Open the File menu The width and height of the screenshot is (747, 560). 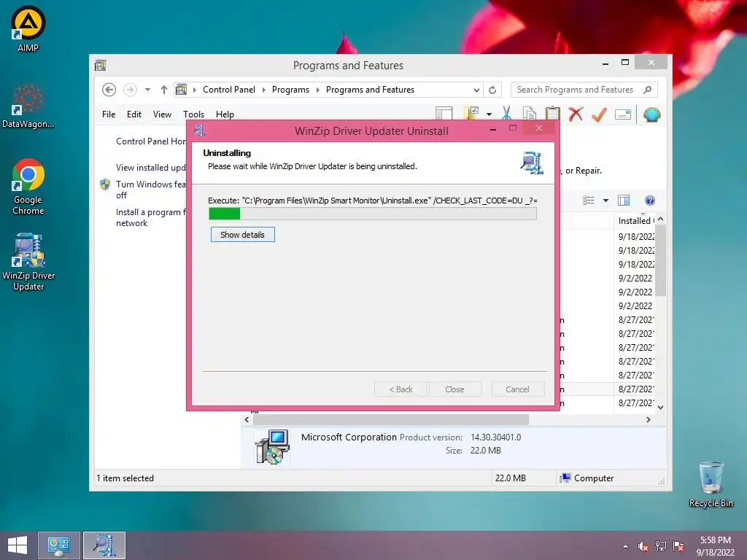tap(109, 114)
